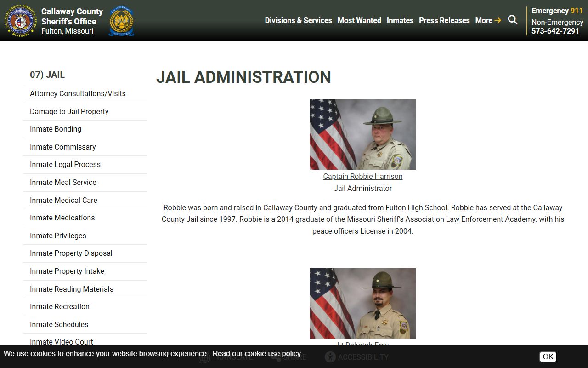Viewport: 588px width, 368px height.
Task: Select Inmate Commissary in sidebar
Action: pyautogui.click(x=85, y=147)
